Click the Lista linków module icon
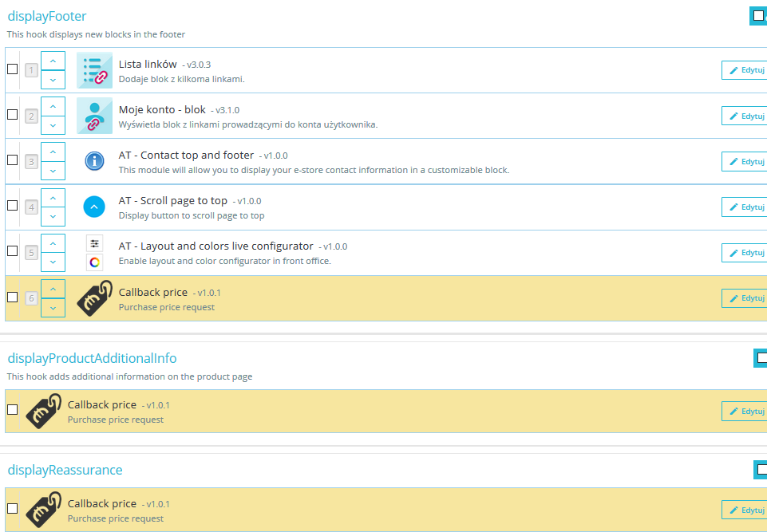Image resolution: width=767 pixels, height=532 pixels. [94, 70]
